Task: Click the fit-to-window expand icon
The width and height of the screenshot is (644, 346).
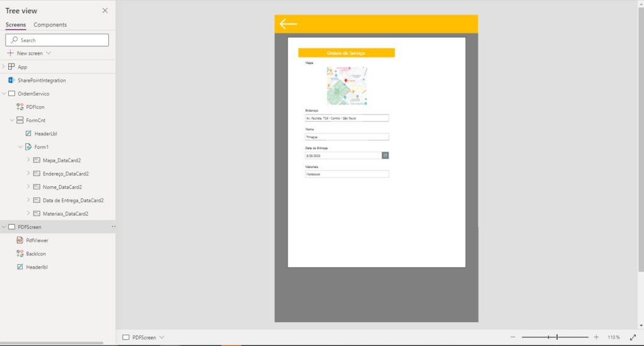Action: 633,337
